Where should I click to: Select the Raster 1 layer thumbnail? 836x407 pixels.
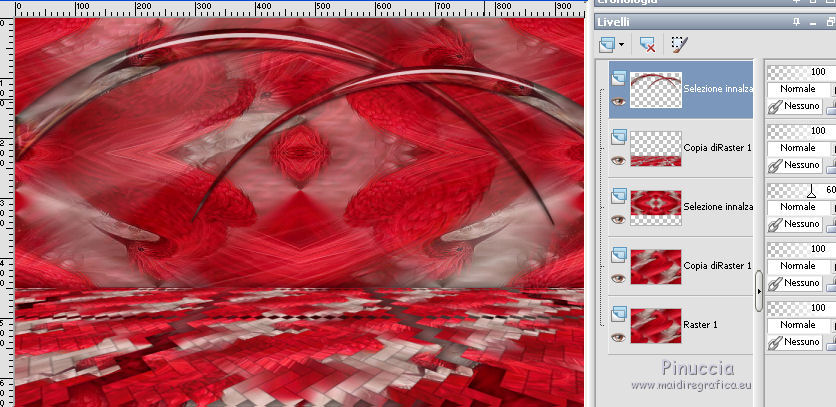click(x=656, y=325)
